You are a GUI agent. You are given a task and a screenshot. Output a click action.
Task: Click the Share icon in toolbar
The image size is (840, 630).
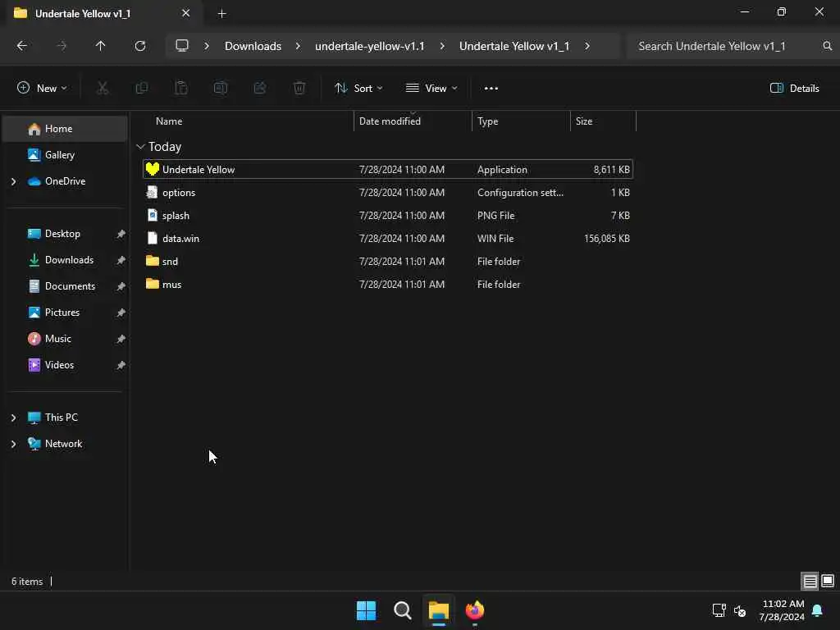pos(260,89)
